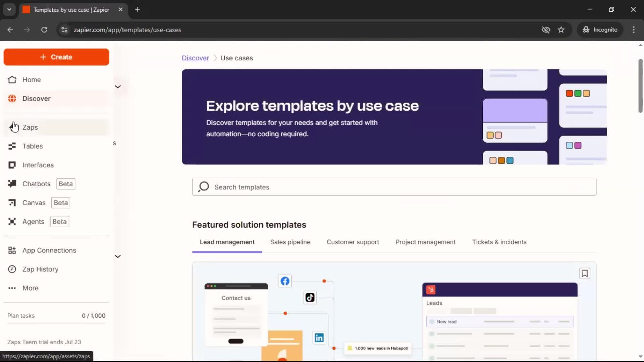Click the scroll-down arrow on the page
644x362 pixels.
point(640,357)
